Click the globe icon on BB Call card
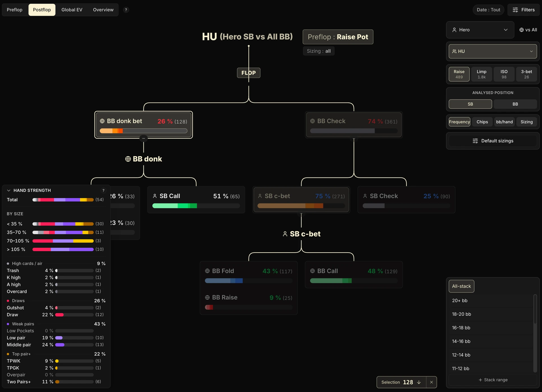The image size is (542, 392). (312, 271)
